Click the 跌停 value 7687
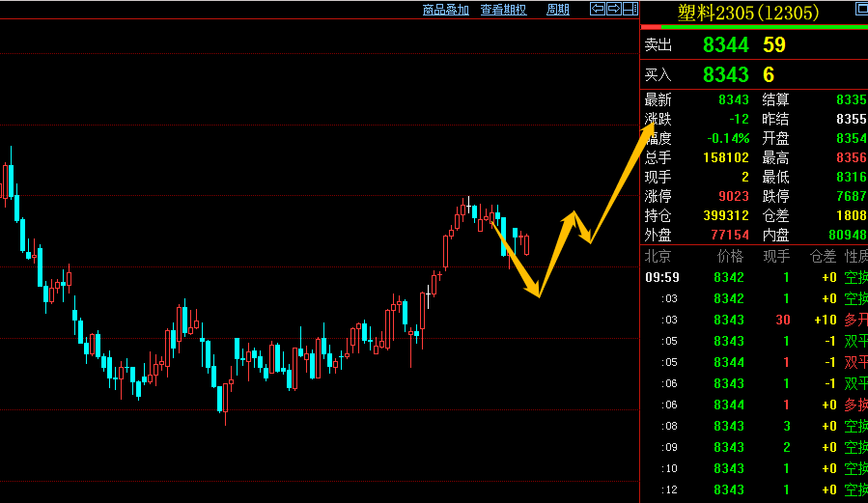The width and height of the screenshot is (868, 503). pos(852,196)
